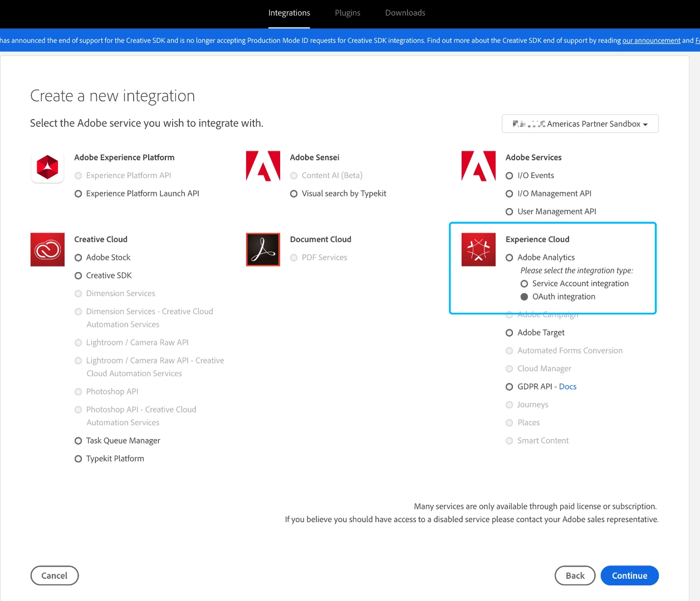Select OAuth integration radio button

tap(524, 297)
